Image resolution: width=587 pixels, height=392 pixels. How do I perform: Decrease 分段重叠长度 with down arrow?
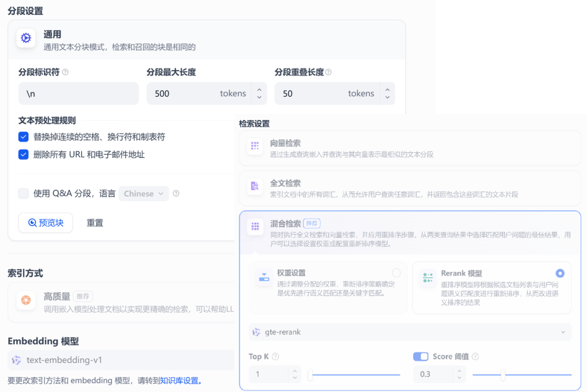point(388,97)
